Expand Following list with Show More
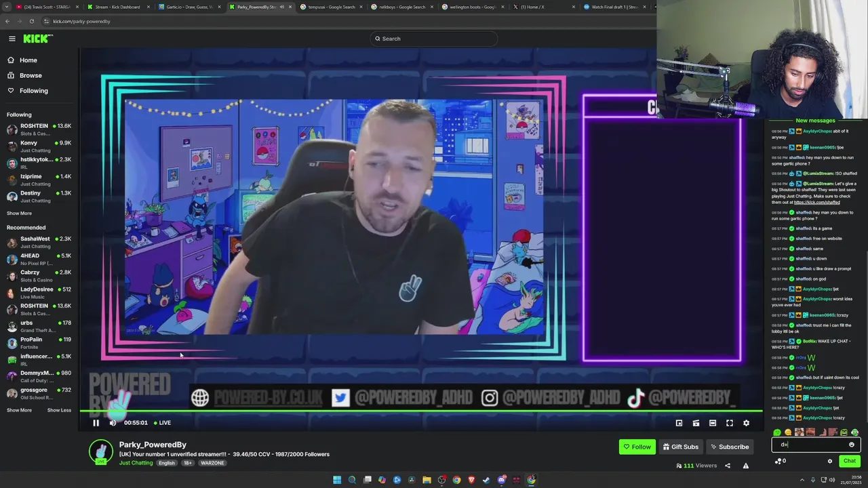This screenshot has width=868, height=488. pos(19,213)
